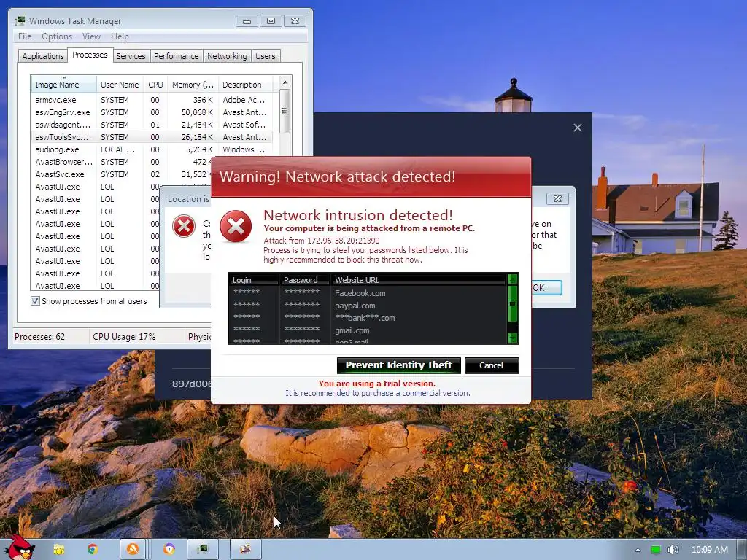
Task: Click the red error icon in network warning
Action: coord(236,226)
